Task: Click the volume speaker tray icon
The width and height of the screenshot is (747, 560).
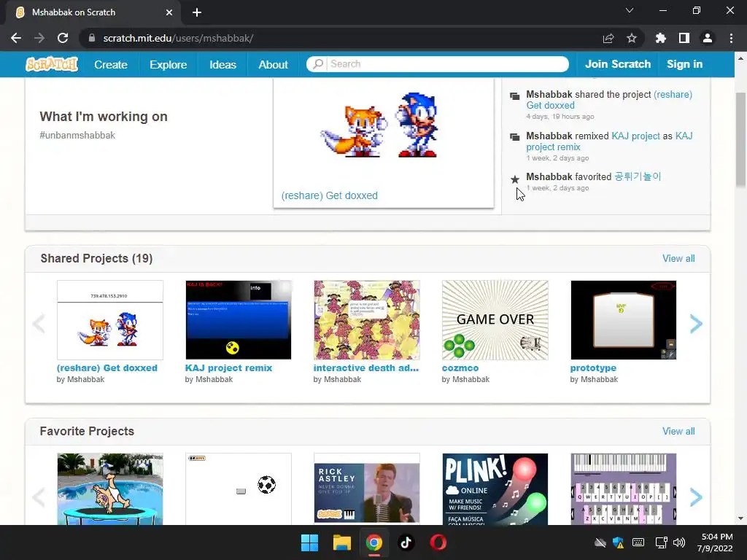Action: [x=679, y=542]
